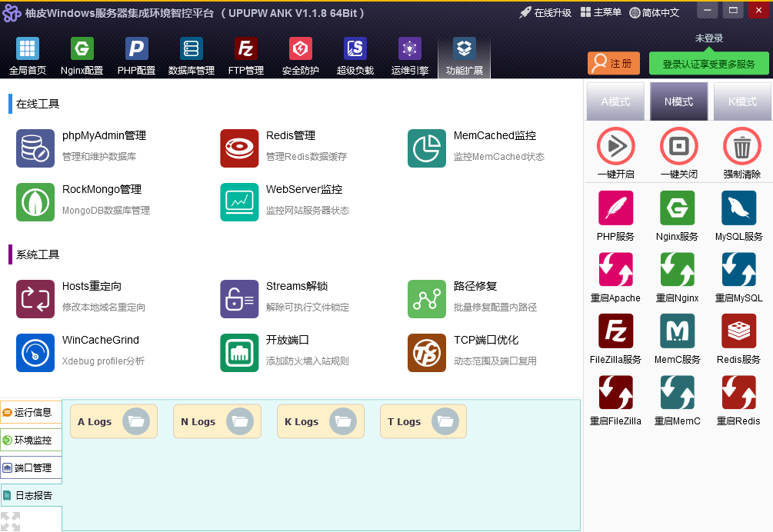Switch to A模式 mode
The image size is (773, 532).
point(615,101)
